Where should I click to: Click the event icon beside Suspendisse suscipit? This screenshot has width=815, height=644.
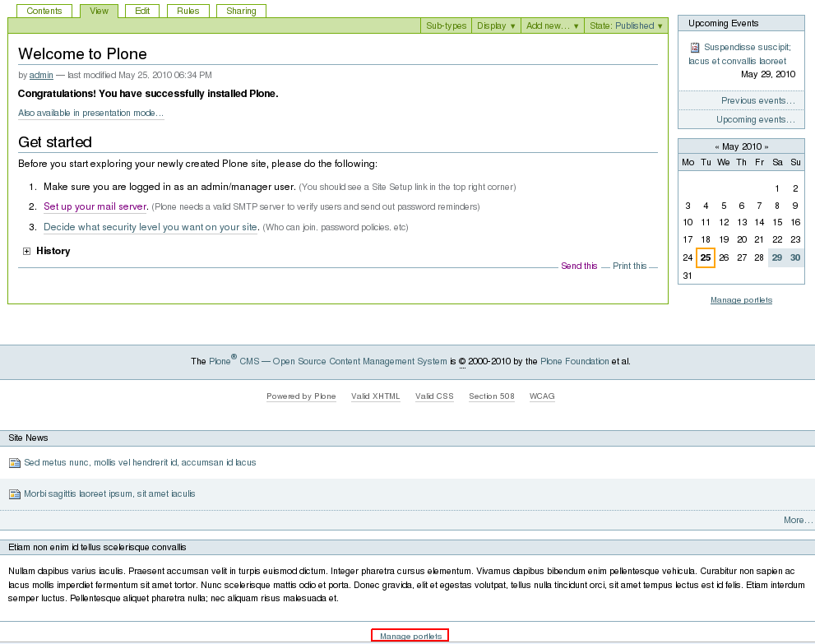tap(694, 48)
